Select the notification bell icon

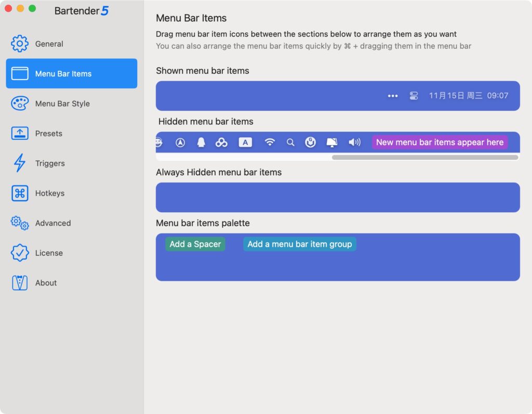(202, 142)
